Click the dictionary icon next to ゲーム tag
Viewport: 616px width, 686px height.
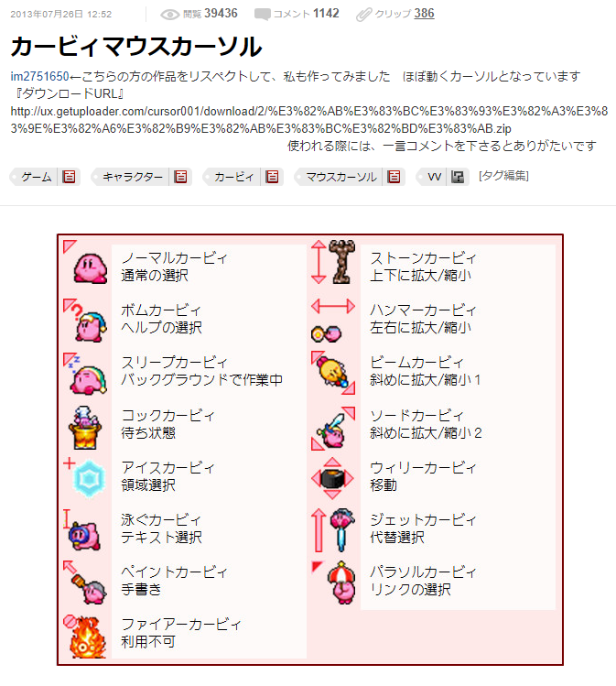pyautogui.click(x=69, y=177)
